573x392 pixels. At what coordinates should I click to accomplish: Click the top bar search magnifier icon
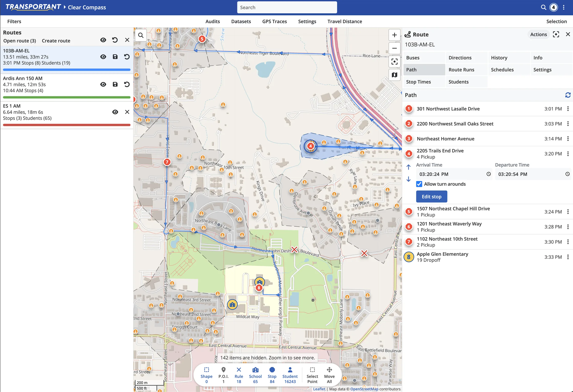[544, 7]
